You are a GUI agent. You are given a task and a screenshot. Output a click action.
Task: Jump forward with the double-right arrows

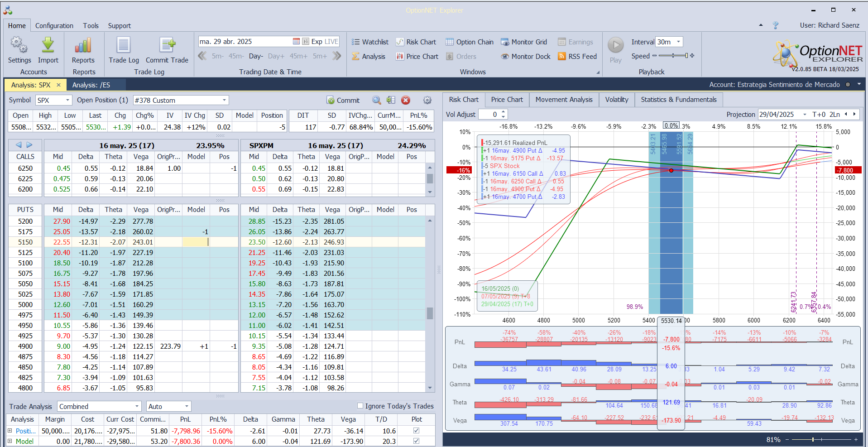(336, 56)
